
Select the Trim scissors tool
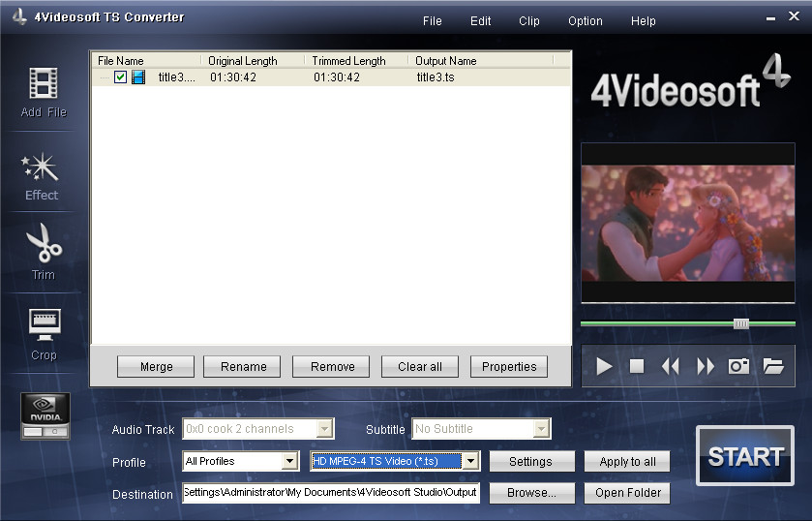(x=44, y=243)
